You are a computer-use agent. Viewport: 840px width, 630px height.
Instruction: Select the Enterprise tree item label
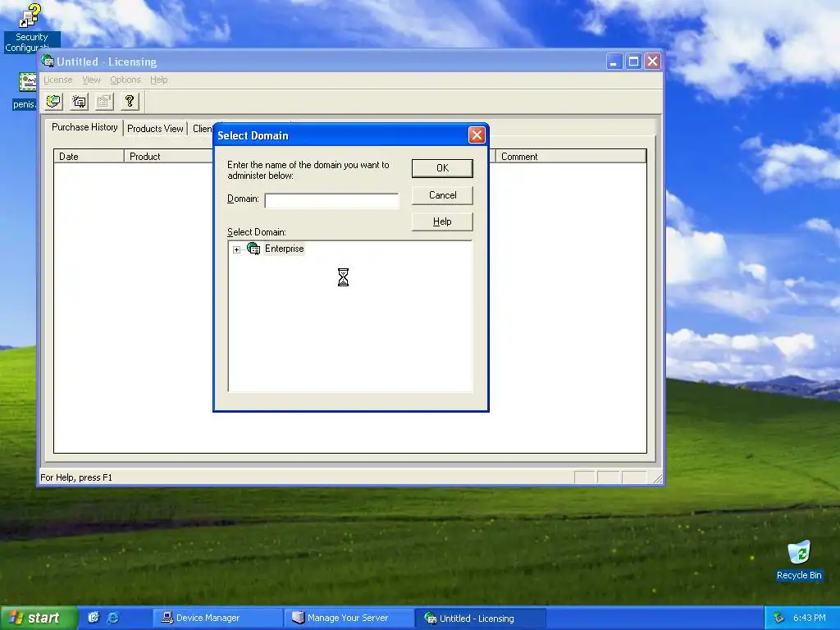[x=284, y=249]
